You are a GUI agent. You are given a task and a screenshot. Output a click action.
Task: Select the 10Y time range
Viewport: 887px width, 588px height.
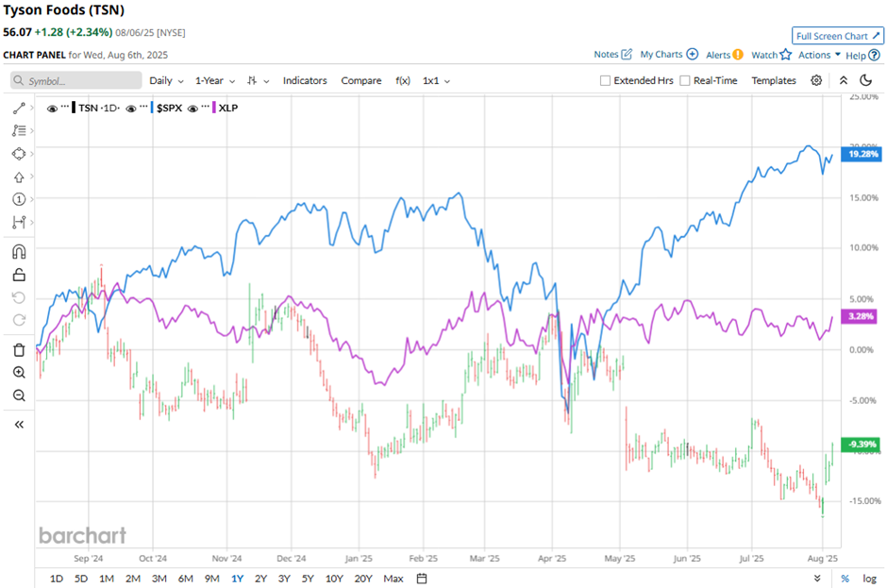[x=334, y=579]
